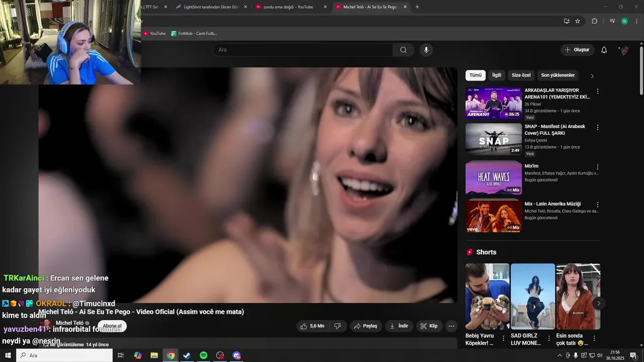
Task: Open Chrome three-dot menu
Action: [637, 21]
